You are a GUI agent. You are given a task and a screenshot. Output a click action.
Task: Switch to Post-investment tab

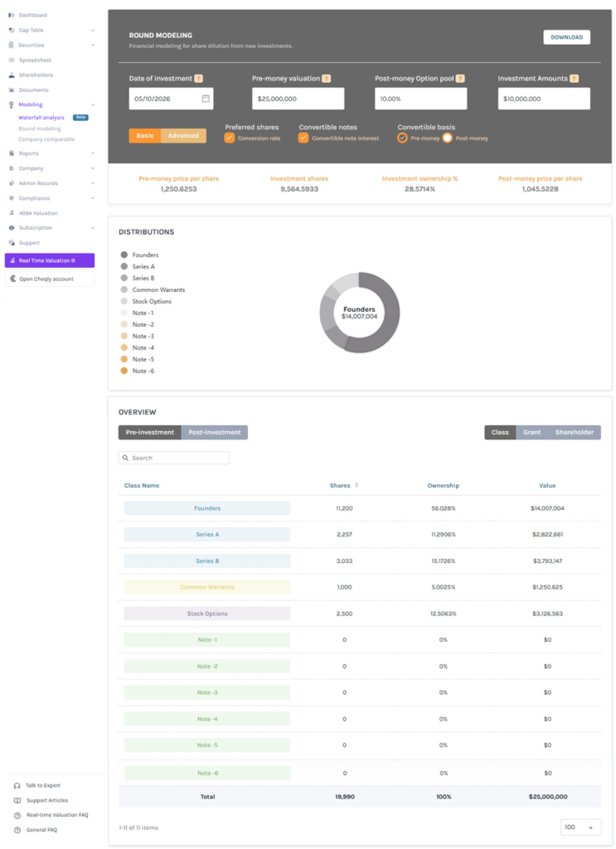coord(215,432)
